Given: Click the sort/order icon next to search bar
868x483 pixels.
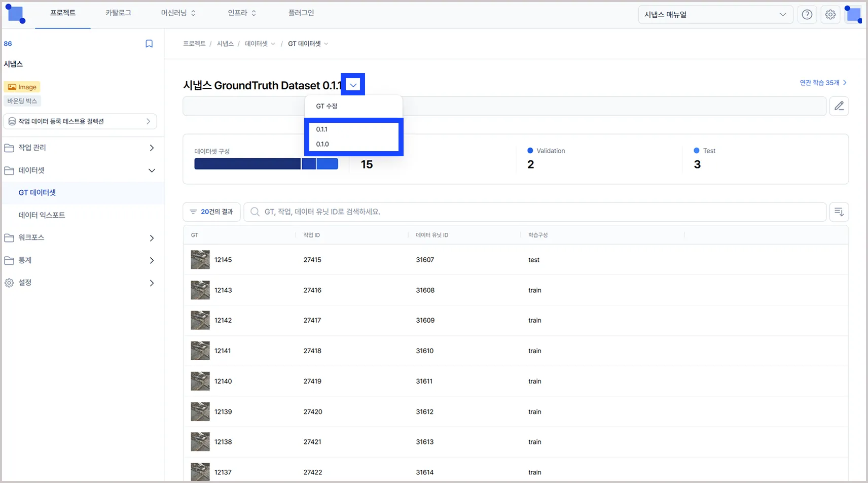Looking at the screenshot, I should [x=839, y=212].
